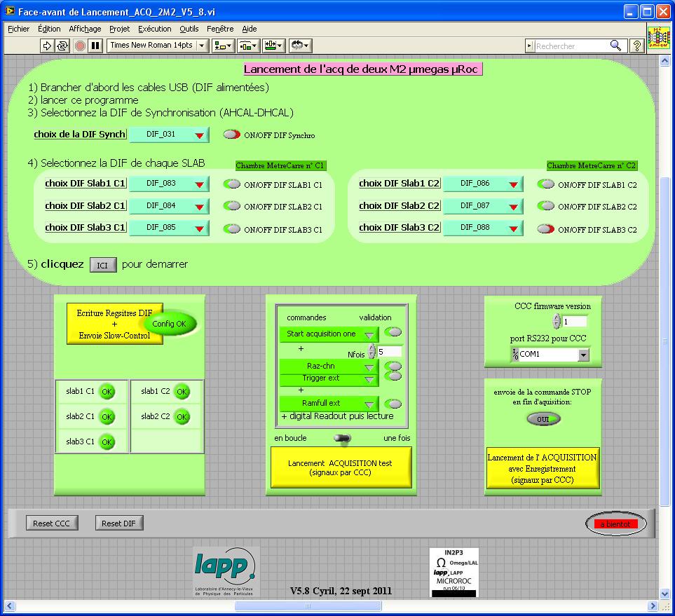The image size is (675, 616).
Task: Click the Abort Execution stop icon
Action: pyautogui.click(x=80, y=46)
